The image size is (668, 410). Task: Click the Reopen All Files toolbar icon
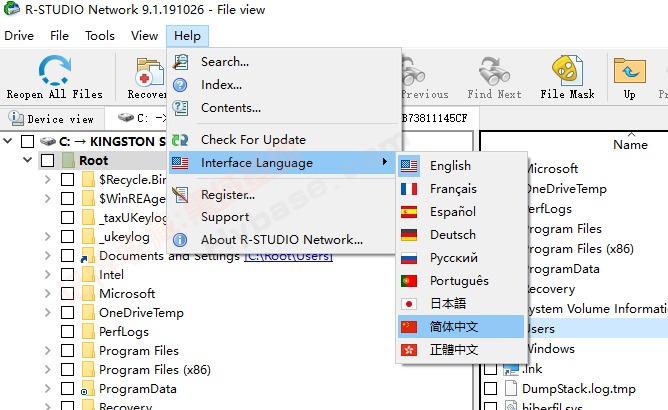[55, 71]
